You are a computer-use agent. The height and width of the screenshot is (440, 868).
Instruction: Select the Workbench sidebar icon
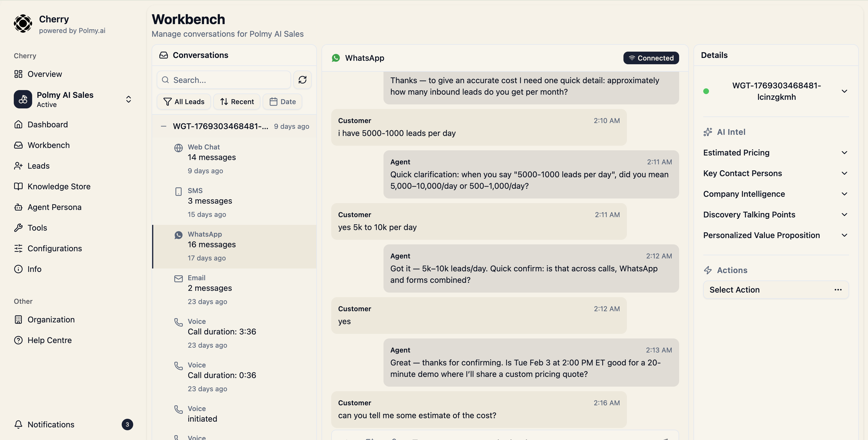tap(19, 145)
